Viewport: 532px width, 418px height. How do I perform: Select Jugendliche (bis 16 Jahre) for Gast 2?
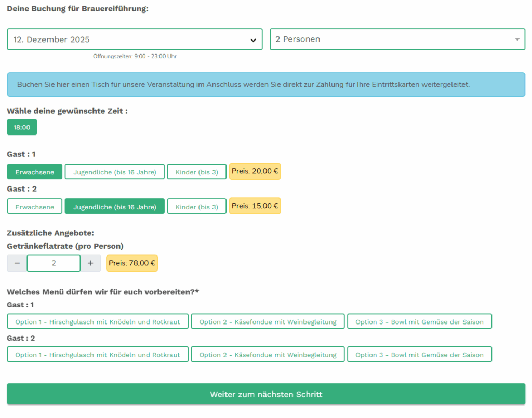click(x=114, y=207)
